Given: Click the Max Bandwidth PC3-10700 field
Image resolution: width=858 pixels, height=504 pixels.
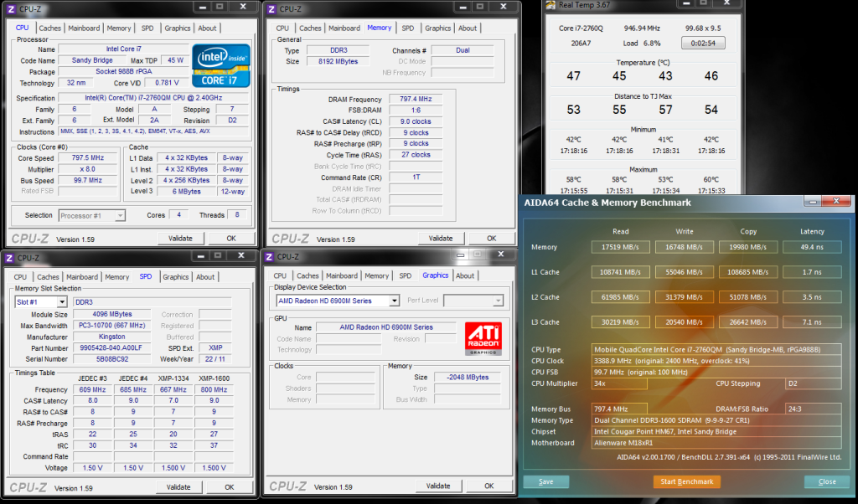Looking at the screenshot, I should click(111, 325).
